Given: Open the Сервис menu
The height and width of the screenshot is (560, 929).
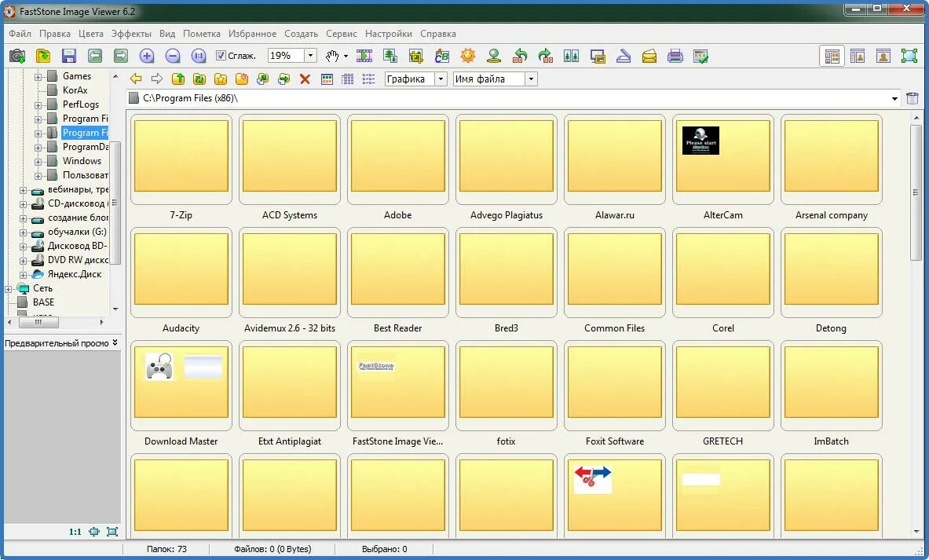Looking at the screenshot, I should point(342,34).
